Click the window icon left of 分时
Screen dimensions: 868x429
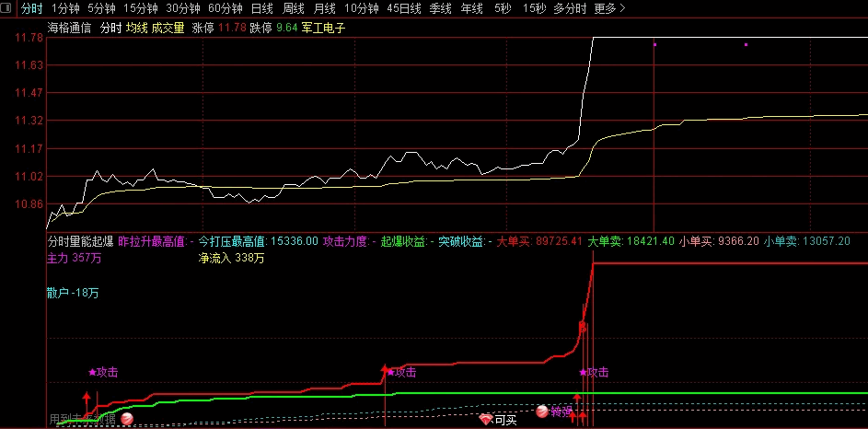pos(6,8)
